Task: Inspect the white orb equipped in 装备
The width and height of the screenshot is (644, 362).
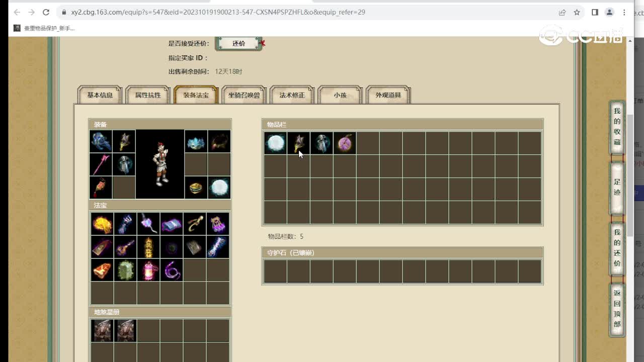Action: pyautogui.click(x=219, y=188)
